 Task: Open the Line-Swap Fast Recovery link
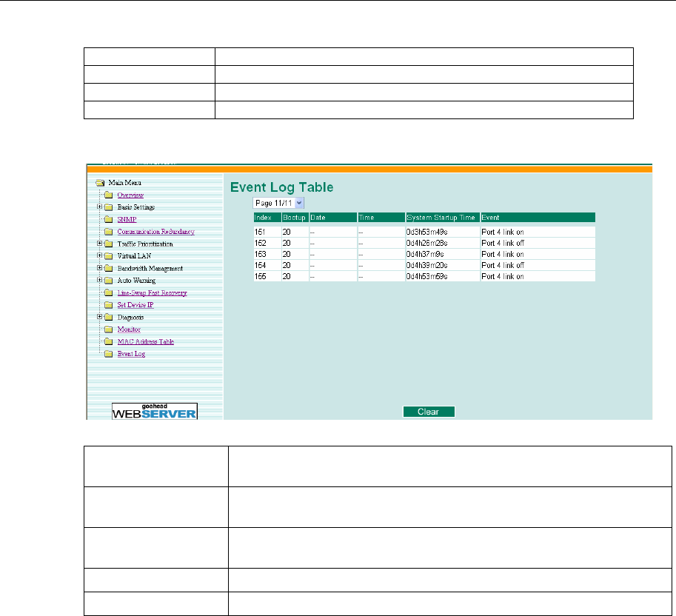pyautogui.click(x=152, y=293)
